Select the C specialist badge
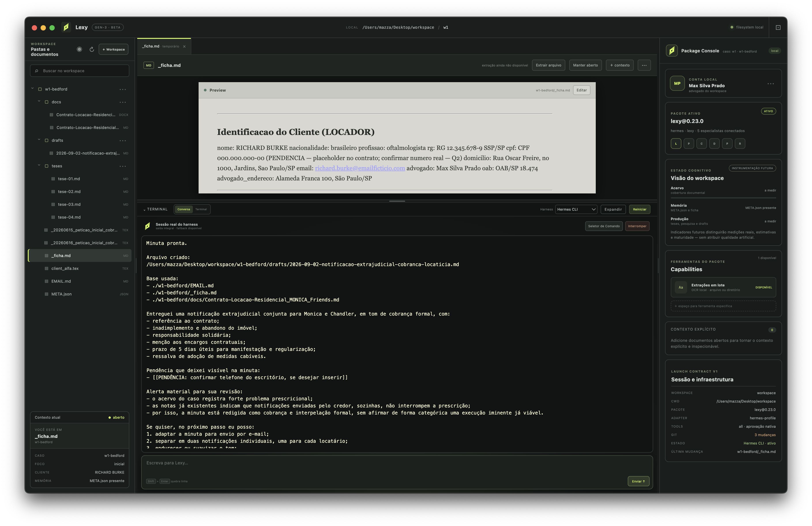812x526 pixels. [701, 144]
